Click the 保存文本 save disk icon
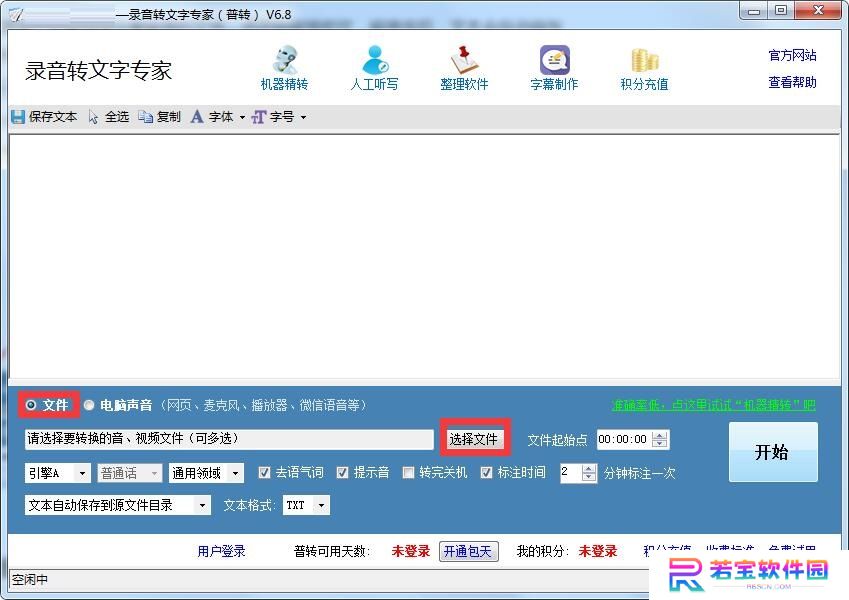849x600 pixels. (18, 117)
